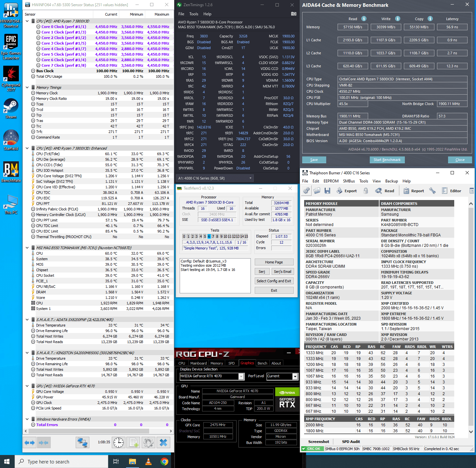The image size is (476, 468).
Task: Collapse GPU NVIDIA GeForce RTX 4070 group
Action: 27,386
